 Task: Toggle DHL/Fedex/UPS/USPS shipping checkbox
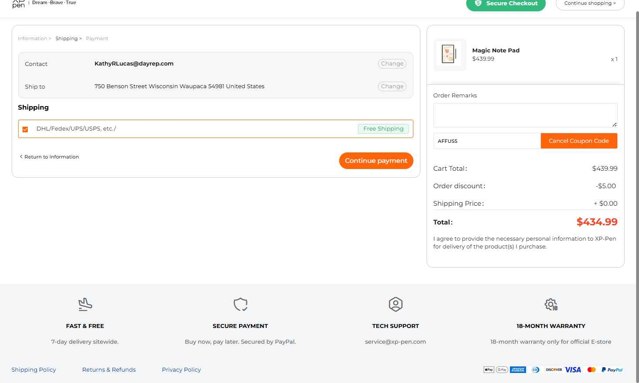click(x=25, y=129)
